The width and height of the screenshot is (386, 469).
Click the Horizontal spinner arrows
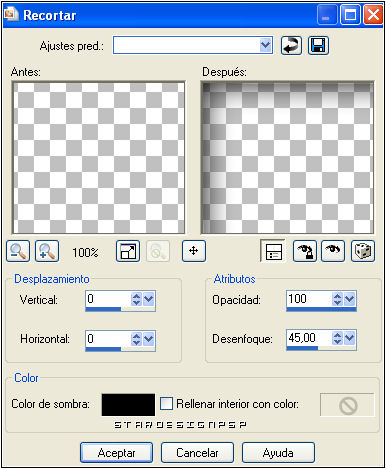point(136,339)
